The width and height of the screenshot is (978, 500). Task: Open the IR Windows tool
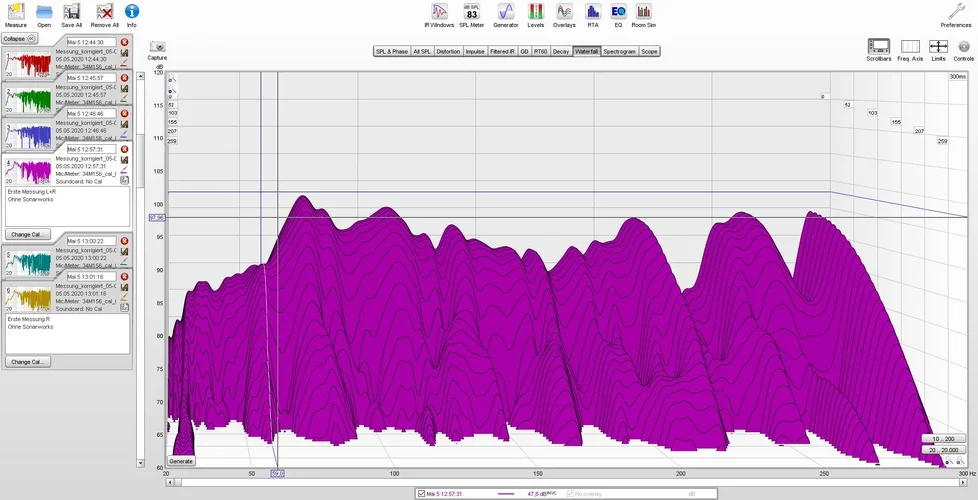pyautogui.click(x=440, y=11)
